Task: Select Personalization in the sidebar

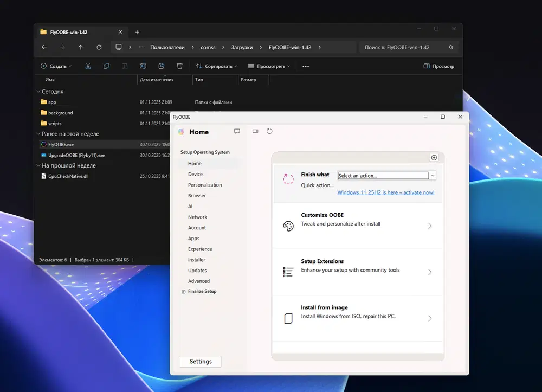Action: (x=205, y=185)
